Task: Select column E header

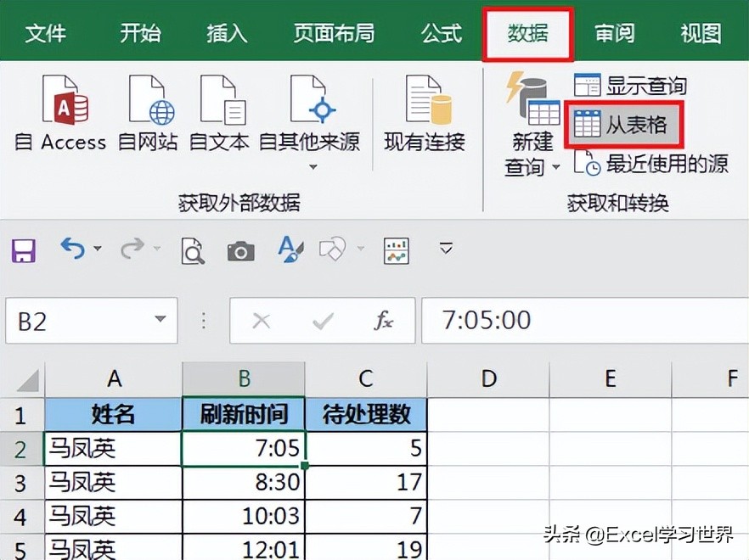Action: point(611,379)
